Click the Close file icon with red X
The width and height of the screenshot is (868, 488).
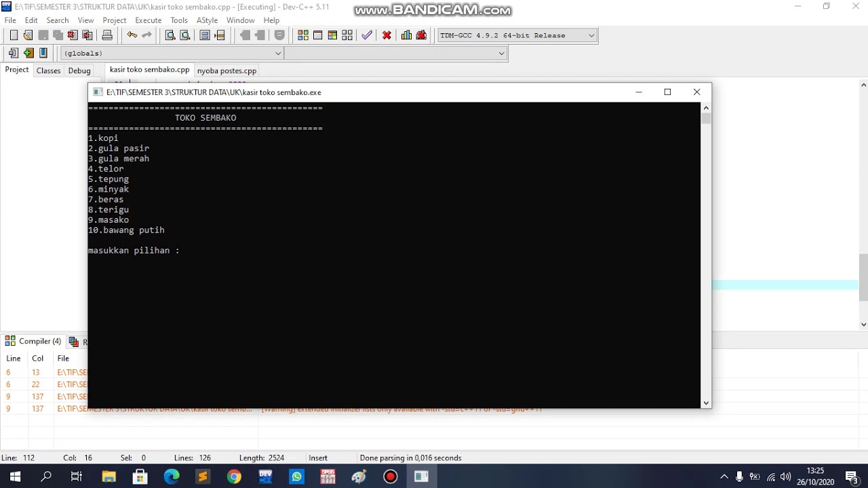click(73, 35)
